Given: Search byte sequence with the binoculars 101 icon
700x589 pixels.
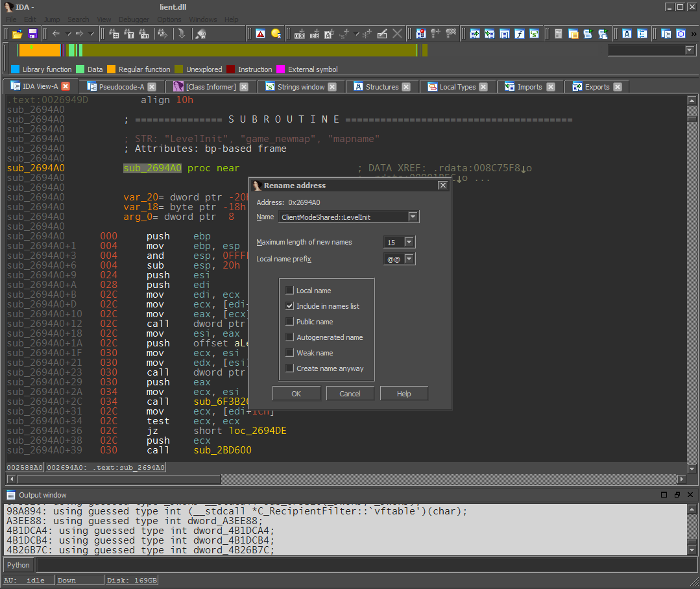Looking at the screenshot, I should (144, 34).
